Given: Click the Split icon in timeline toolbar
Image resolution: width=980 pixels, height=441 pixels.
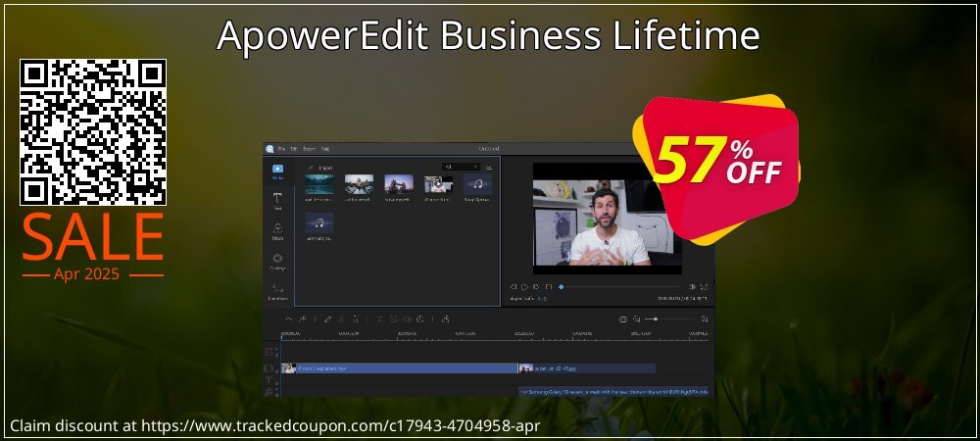Looking at the screenshot, I should 341,319.
